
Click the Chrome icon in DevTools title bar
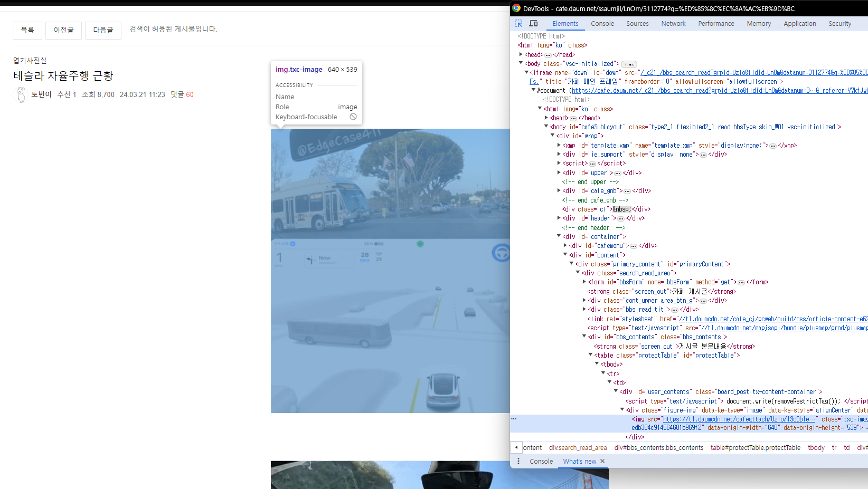[x=516, y=8]
